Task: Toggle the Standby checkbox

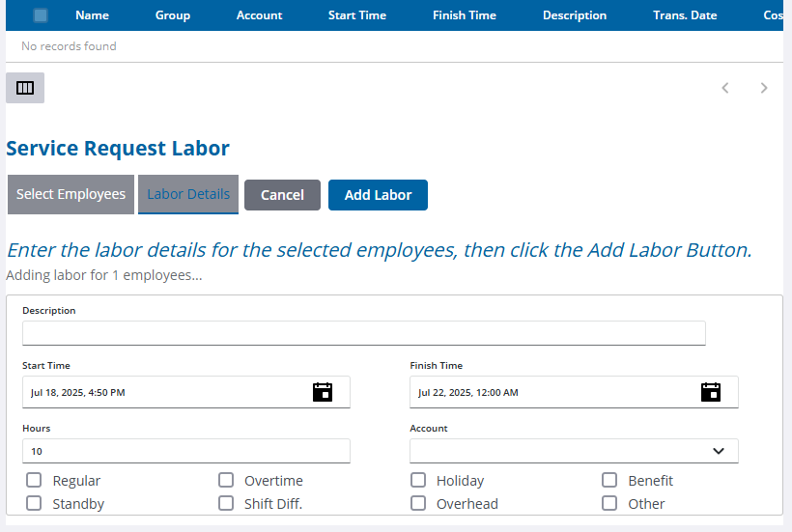Action: [34, 503]
